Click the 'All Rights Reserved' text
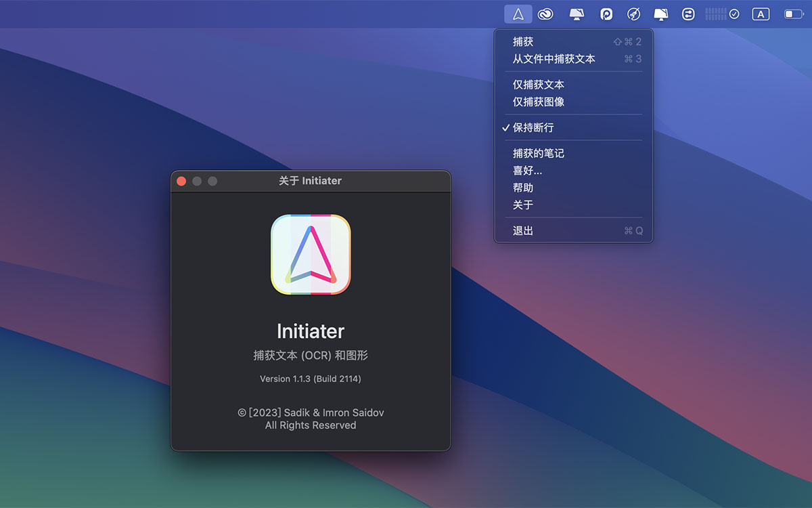The width and height of the screenshot is (812, 508). [311, 425]
